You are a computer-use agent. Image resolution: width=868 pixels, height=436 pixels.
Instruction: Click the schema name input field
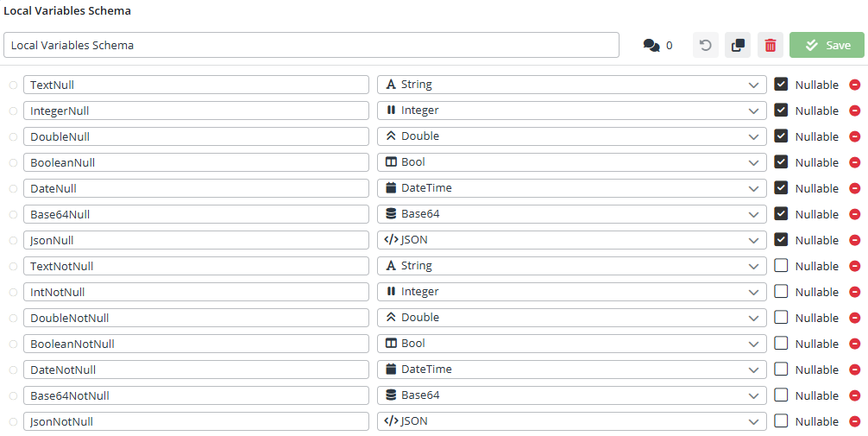tap(311, 45)
